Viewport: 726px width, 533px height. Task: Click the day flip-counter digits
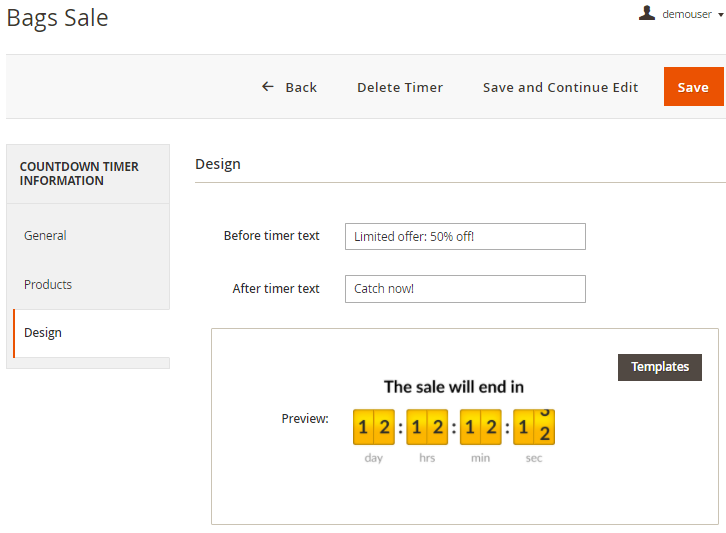coord(373,427)
